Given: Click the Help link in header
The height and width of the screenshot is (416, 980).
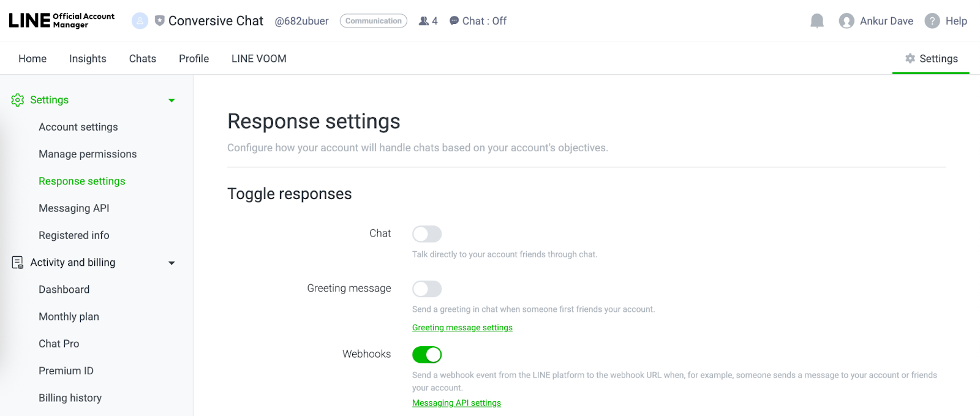Looking at the screenshot, I should [956, 21].
